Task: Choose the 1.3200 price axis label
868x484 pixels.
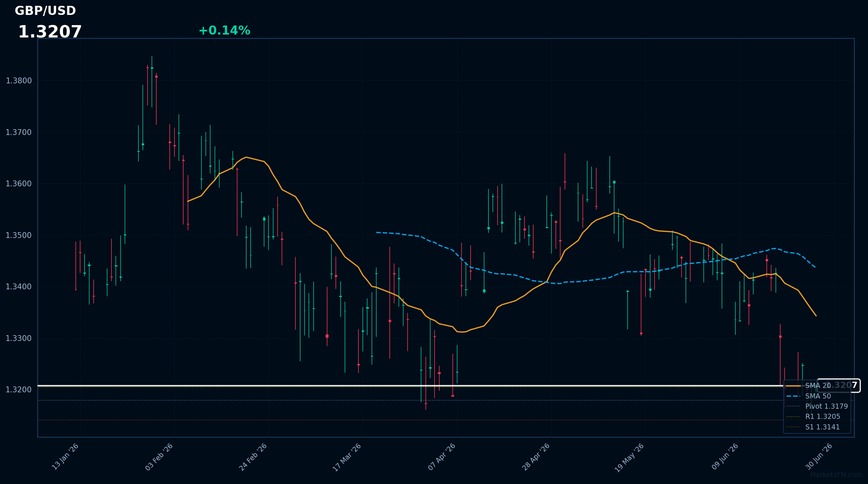Action: (19, 390)
